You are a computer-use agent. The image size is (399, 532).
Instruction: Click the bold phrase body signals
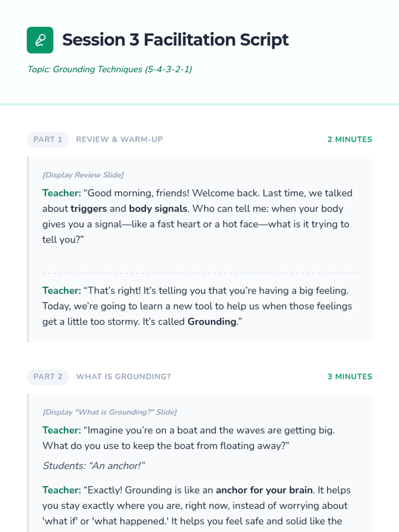(158, 209)
